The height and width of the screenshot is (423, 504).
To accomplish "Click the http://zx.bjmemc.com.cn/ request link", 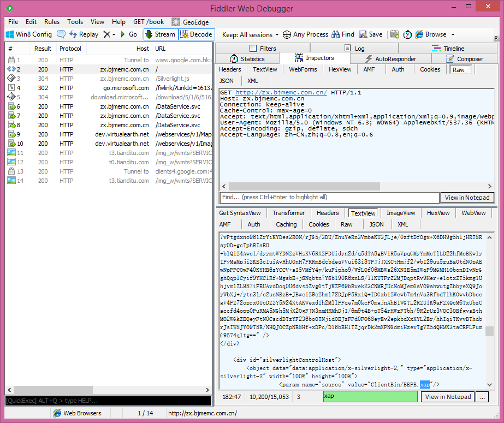I will 281,92.
